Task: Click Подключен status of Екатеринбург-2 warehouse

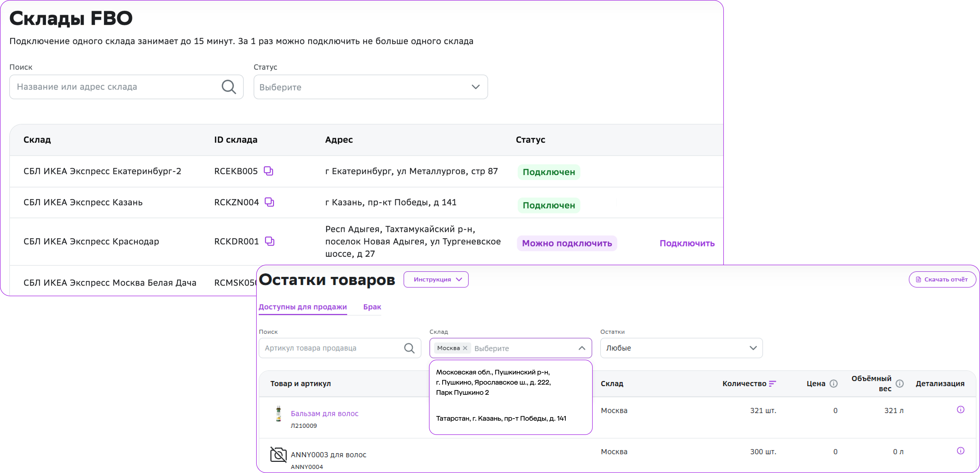Action: (549, 172)
